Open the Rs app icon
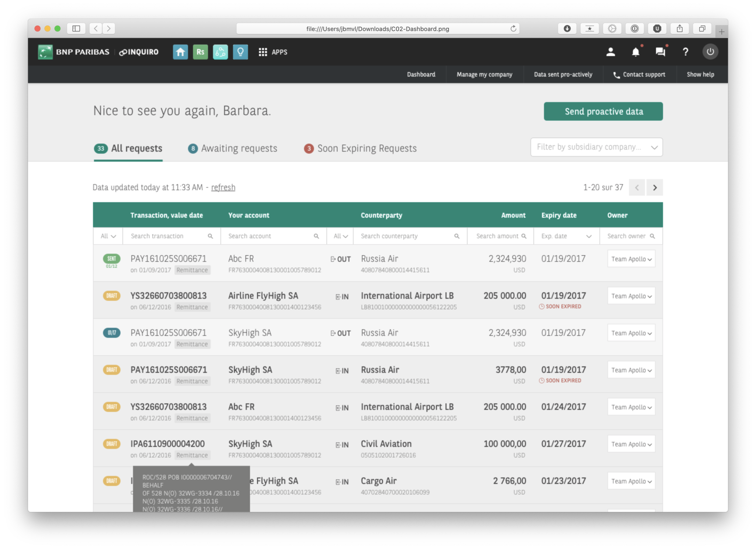756x549 pixels. [200, 52]
